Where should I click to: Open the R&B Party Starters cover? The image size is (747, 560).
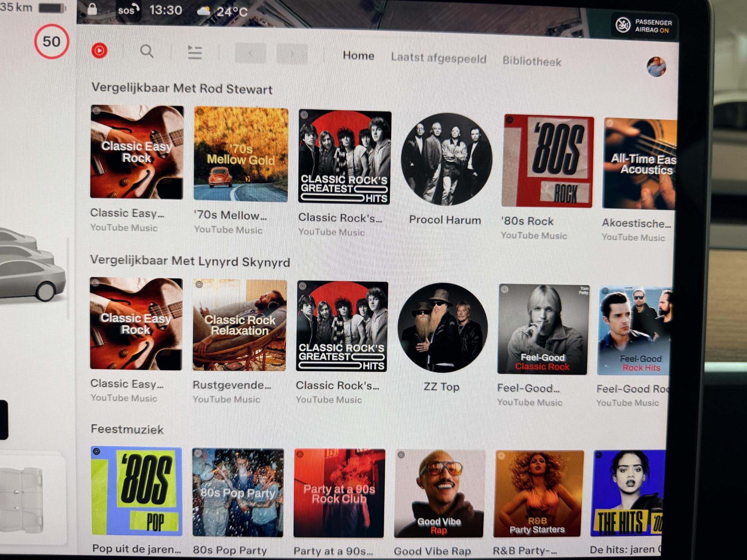(539, 494)
